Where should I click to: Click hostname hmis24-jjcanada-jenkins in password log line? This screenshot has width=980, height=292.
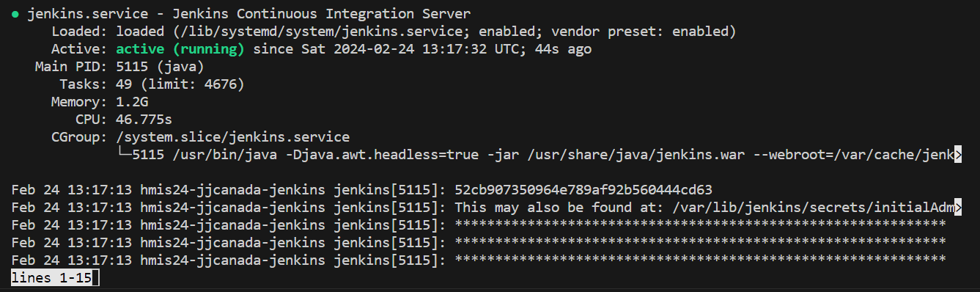233,190
